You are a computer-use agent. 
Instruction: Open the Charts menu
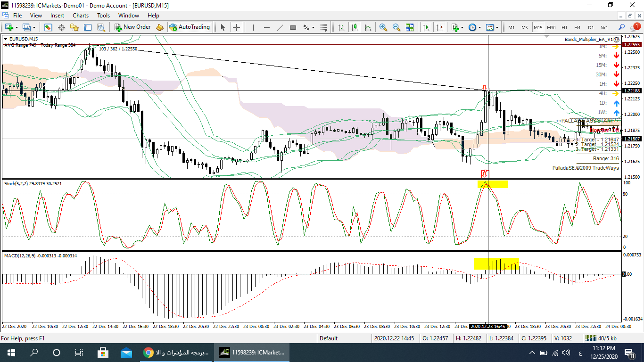point(81,16)
